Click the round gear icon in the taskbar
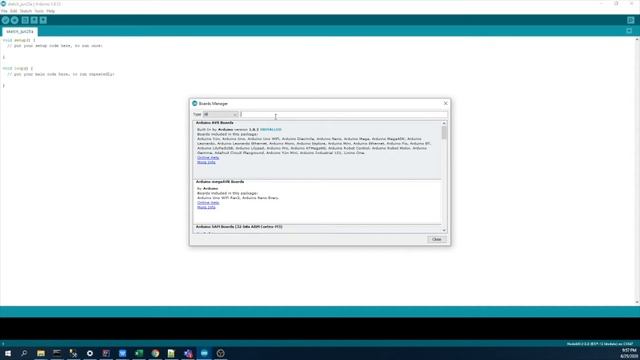The image size is (640, 360). (x=90, y=353)
